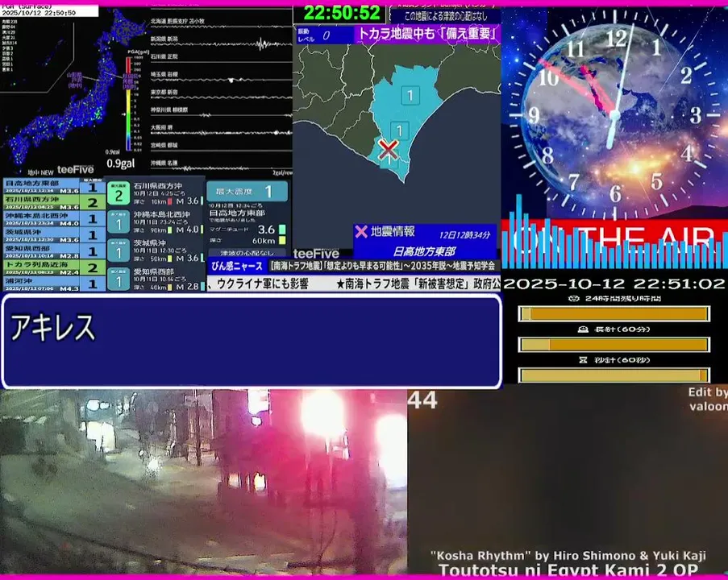Click the intensity 1 badge beside 沖縄本島北西沖 card
728x580 pixels.
(x=119, y=222)
